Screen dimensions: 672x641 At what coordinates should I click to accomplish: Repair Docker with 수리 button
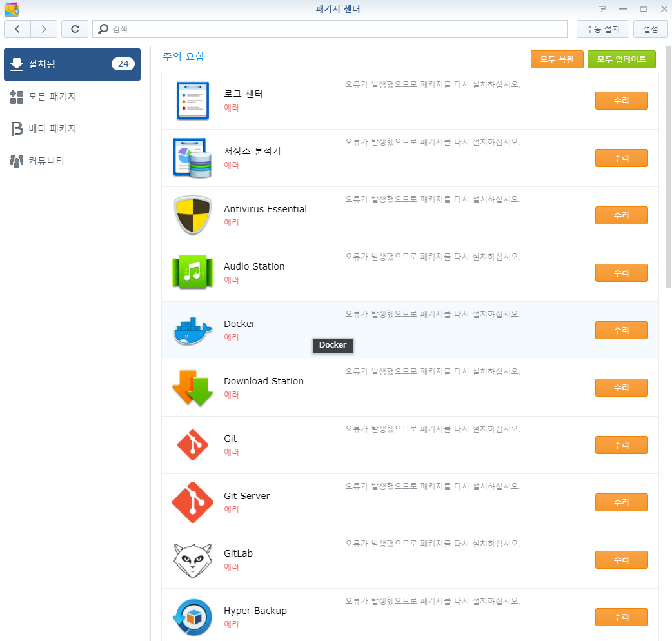click(622, 330)
